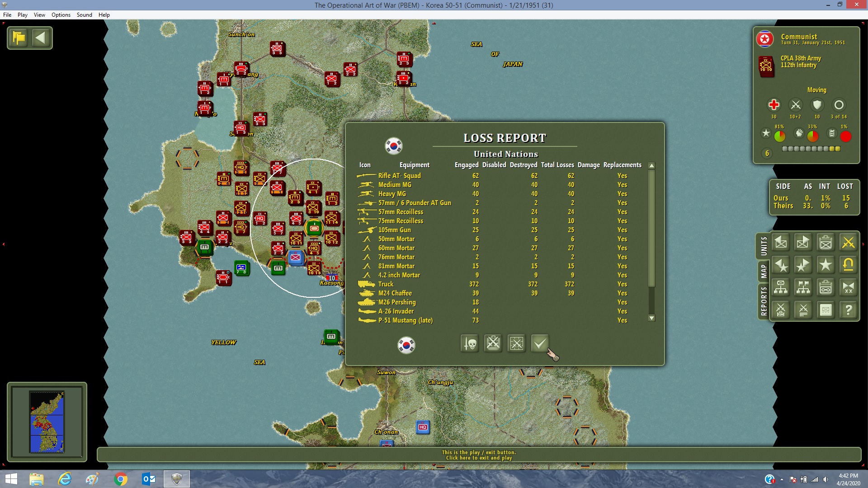Click the North Korean flag emblem
Screen dimensions: 868x488
(765, 39)
